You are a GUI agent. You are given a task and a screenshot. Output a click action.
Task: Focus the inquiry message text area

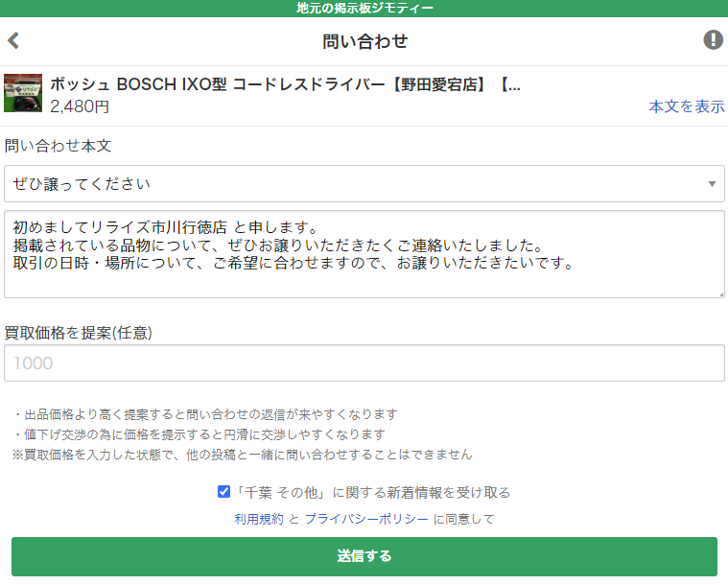(x=364, y=254)
